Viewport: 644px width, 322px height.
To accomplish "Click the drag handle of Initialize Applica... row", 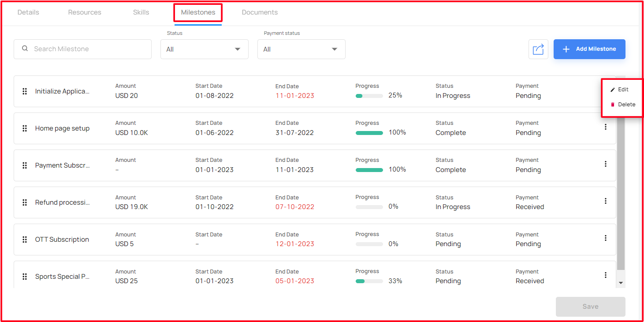I will [25, 91].
